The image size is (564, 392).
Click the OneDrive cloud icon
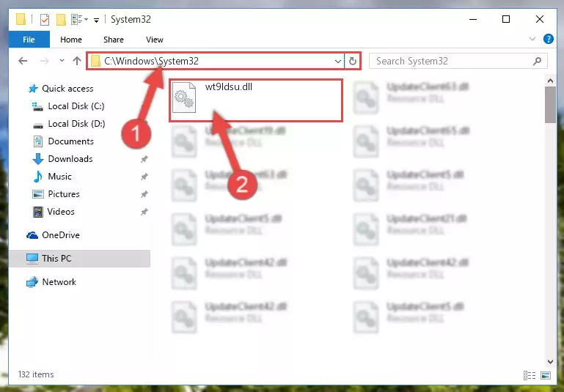[x=32, y=235]
